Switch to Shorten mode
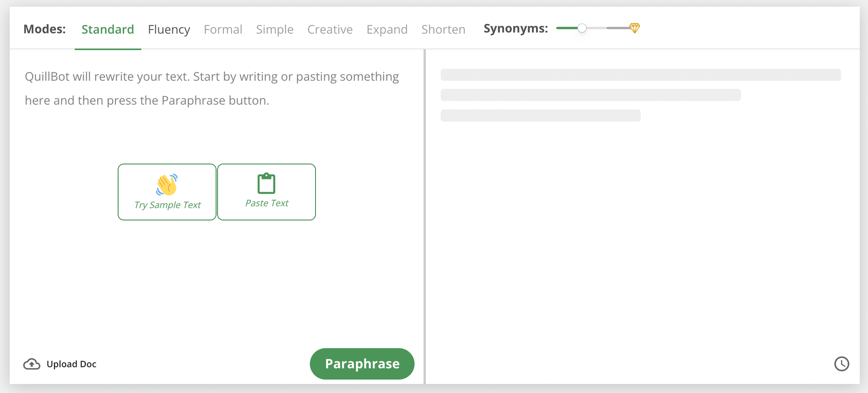The height and width of the screenshot is (393, 868). tap(443, 29)
